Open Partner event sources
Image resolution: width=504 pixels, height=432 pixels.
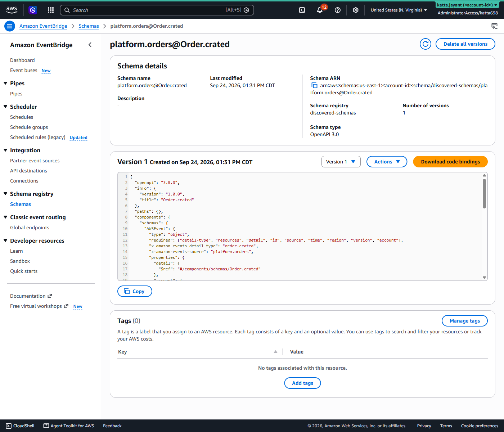pyautogui.click(x=35, y=161)
